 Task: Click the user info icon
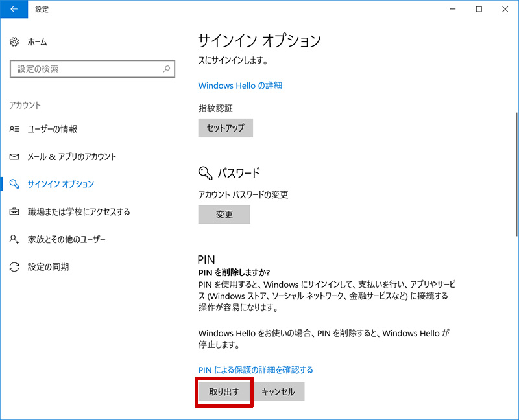click(x=14, y=129)
